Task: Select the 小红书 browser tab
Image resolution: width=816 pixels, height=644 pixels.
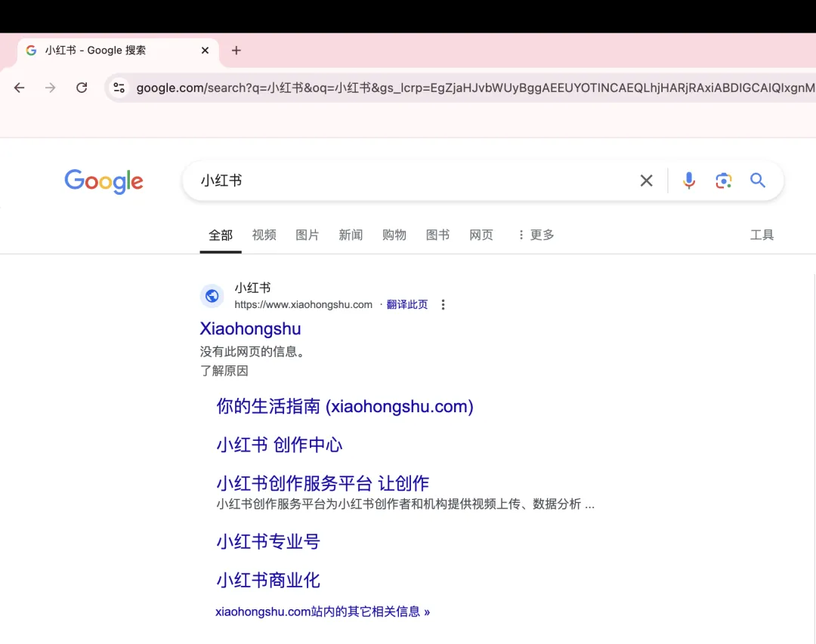Action: (118, 51)
